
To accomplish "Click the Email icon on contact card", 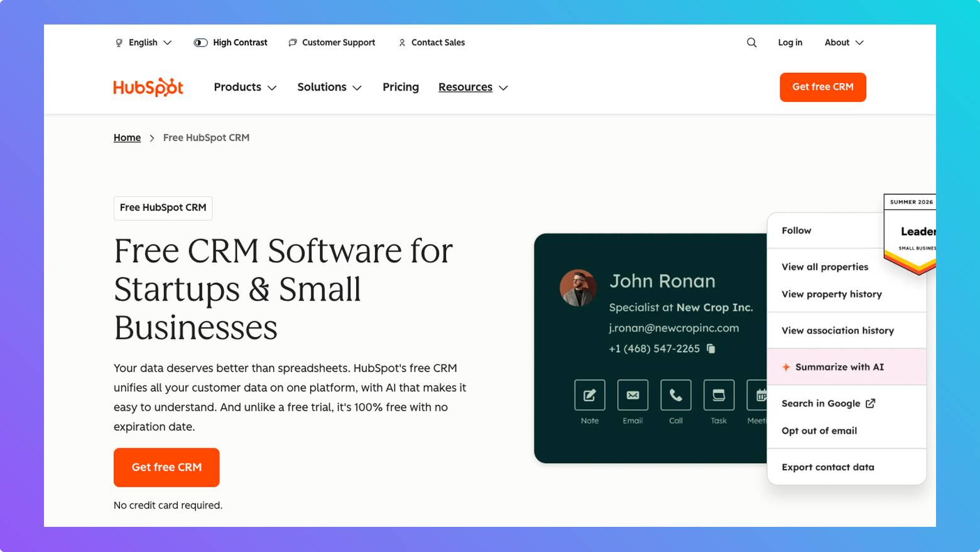I will (633, 395).
